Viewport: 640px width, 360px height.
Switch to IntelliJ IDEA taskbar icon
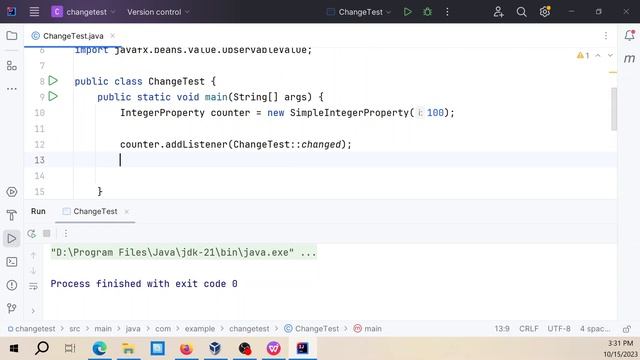point(302,349)
